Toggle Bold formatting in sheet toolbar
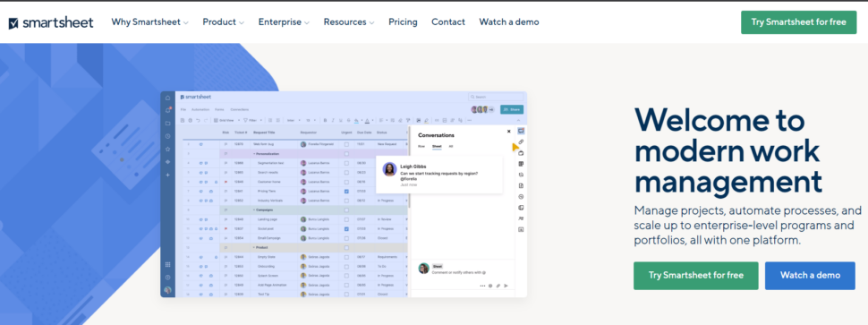The height and width of the screenshot is (325, 868). click(x=325, y=120)
